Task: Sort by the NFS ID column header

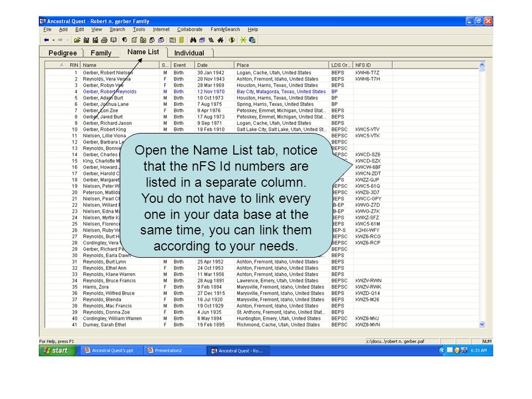Action: pyautogui.click(x=372, y=65)
